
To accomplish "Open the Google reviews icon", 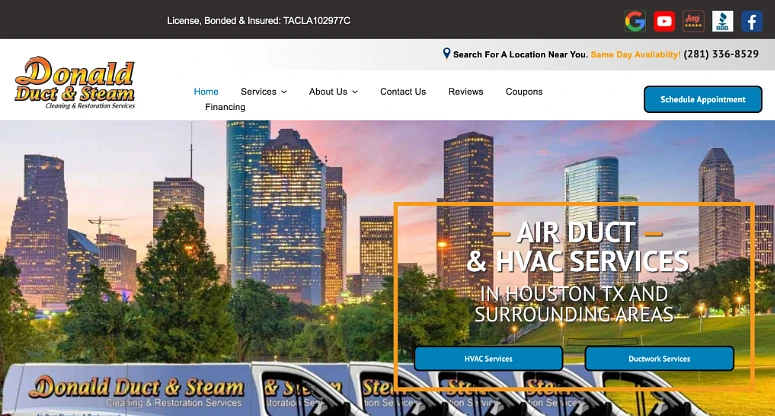I will [x=635, y=21].
